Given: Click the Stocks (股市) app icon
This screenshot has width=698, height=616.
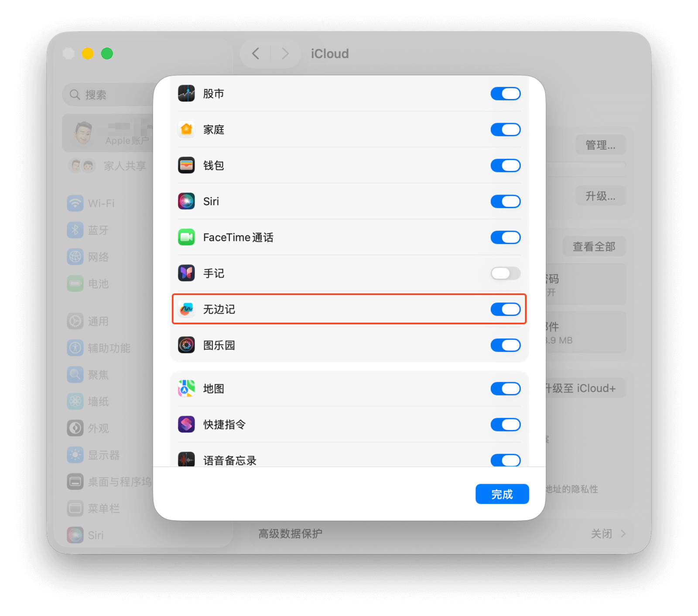Looking at the screenshot, I should pyautogui.click(x=186, y=93).
